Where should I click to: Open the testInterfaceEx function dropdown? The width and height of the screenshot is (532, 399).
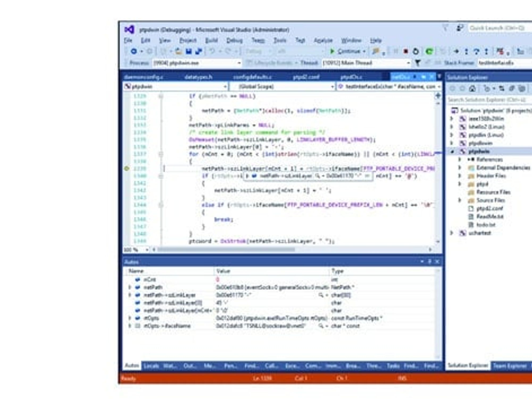tap(389, 86)
